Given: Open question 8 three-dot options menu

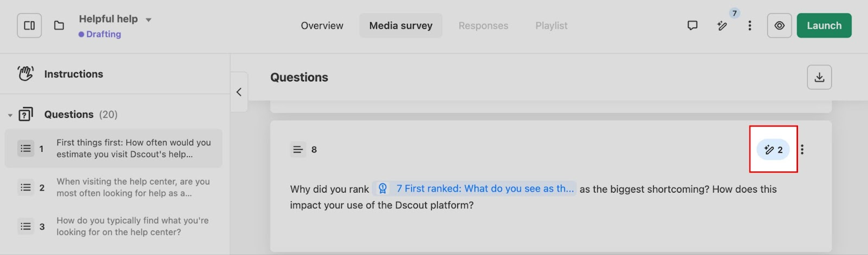Looking at the screenshot, I should click(x=802, y=150).
